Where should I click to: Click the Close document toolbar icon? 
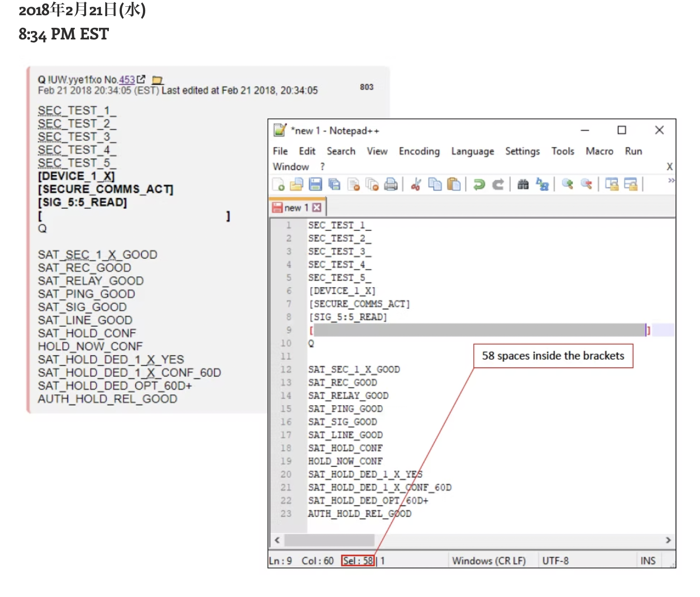point(354,184)
